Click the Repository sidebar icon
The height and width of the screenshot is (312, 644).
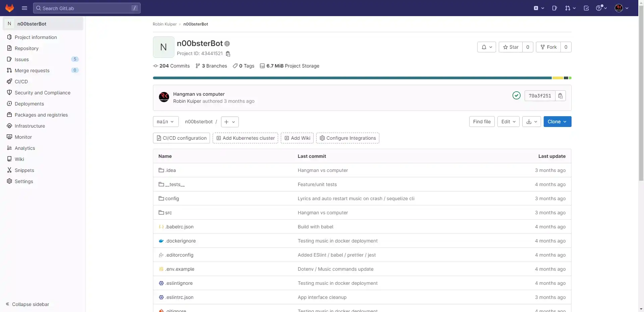[x=9, y=48]
